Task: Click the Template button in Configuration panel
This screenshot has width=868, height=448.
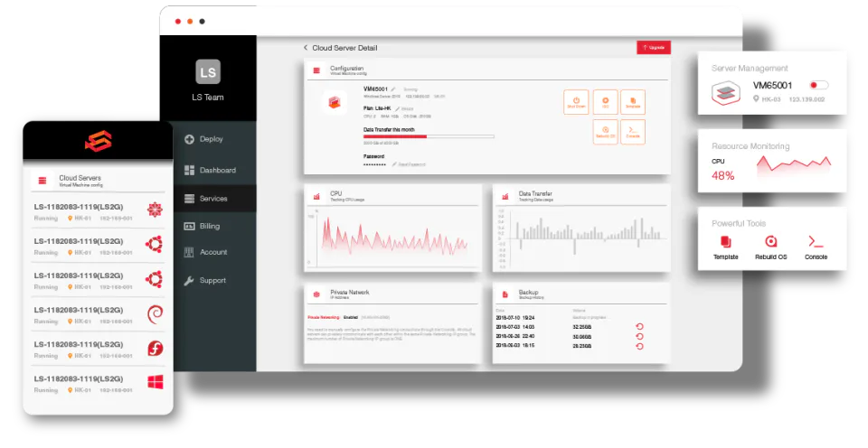Action: pyautogui.click(x=633, y=102)
